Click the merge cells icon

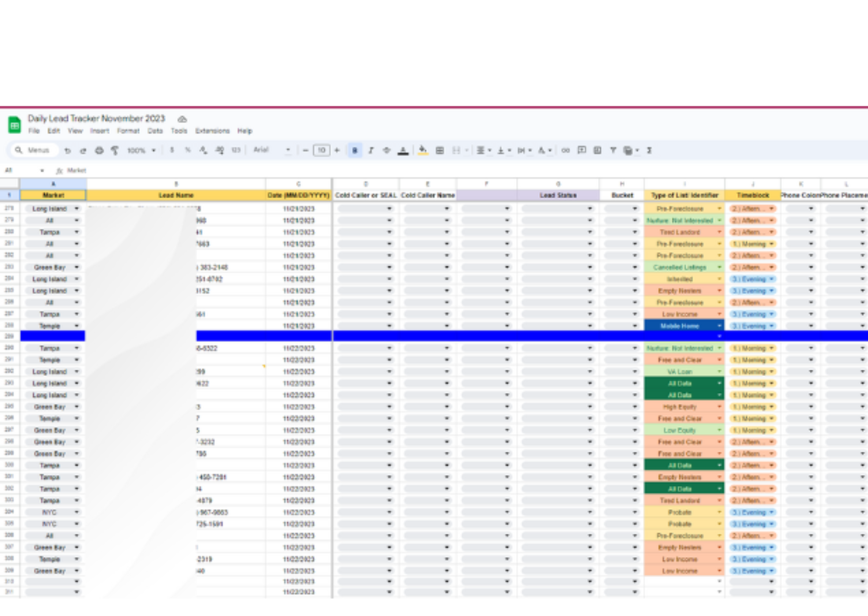[x=456, y=151]
